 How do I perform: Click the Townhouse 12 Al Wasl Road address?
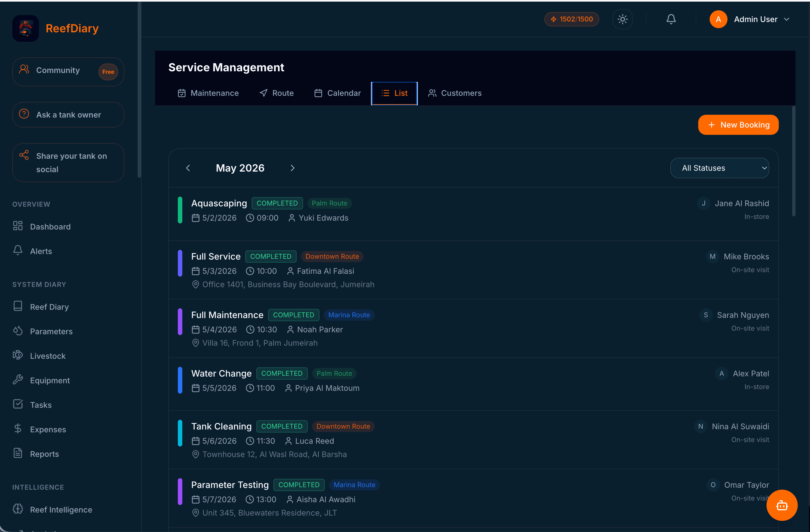click(x=275, y=454)
